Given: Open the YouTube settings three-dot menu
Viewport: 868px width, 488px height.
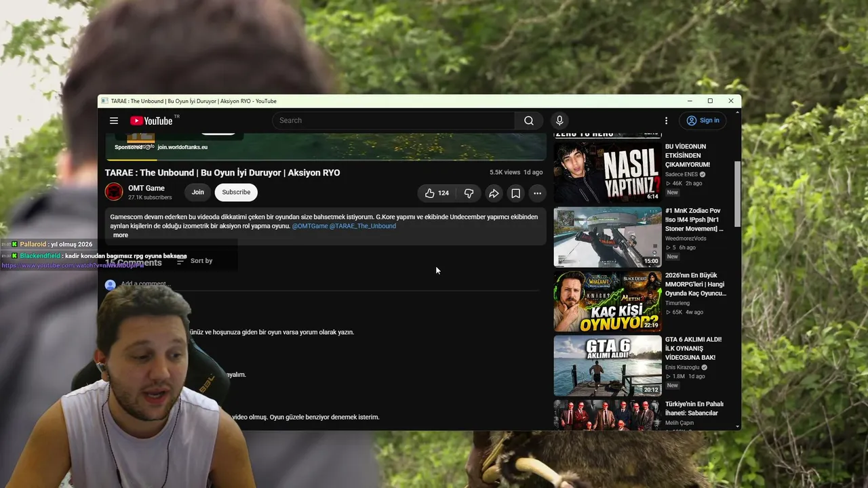Looking at the screenshot, I should [x=666, y=121].
